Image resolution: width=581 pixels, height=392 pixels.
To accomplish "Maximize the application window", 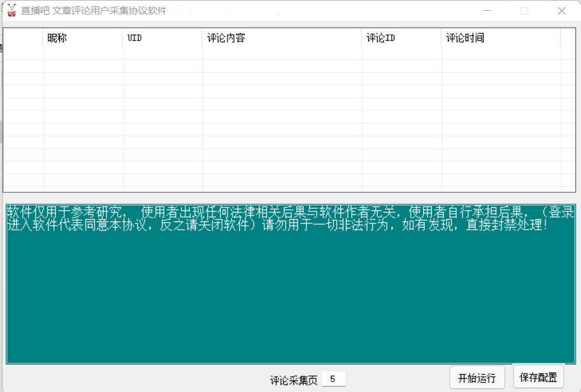I will [524, 11].
